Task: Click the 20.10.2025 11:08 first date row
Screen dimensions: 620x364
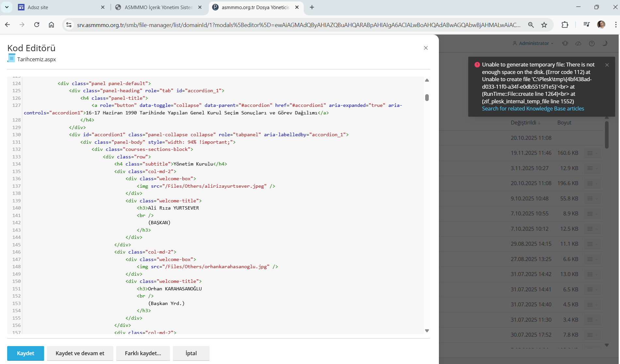Action: point(531,138)
